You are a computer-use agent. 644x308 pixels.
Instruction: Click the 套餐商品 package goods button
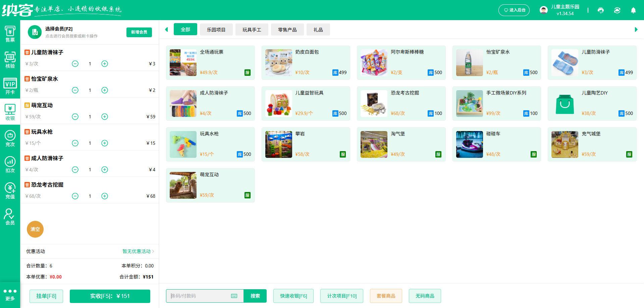point(386,296)
